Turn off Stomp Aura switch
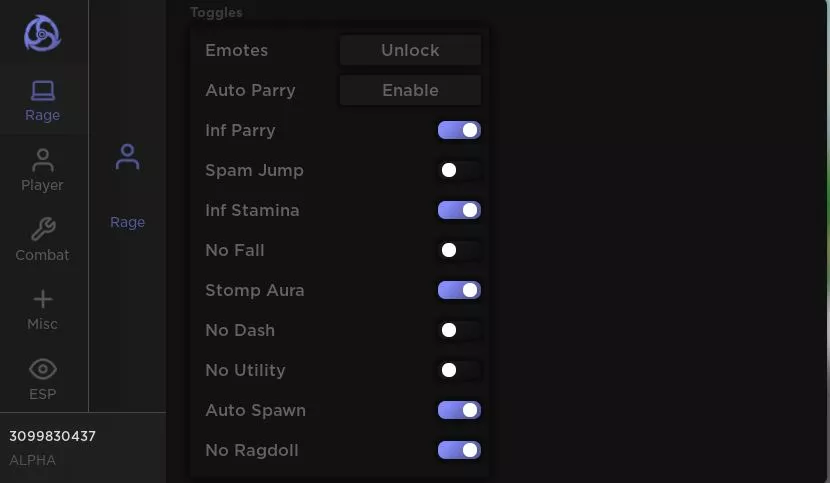This screenshot has height=483, width=830. click(x=459, y=290)
